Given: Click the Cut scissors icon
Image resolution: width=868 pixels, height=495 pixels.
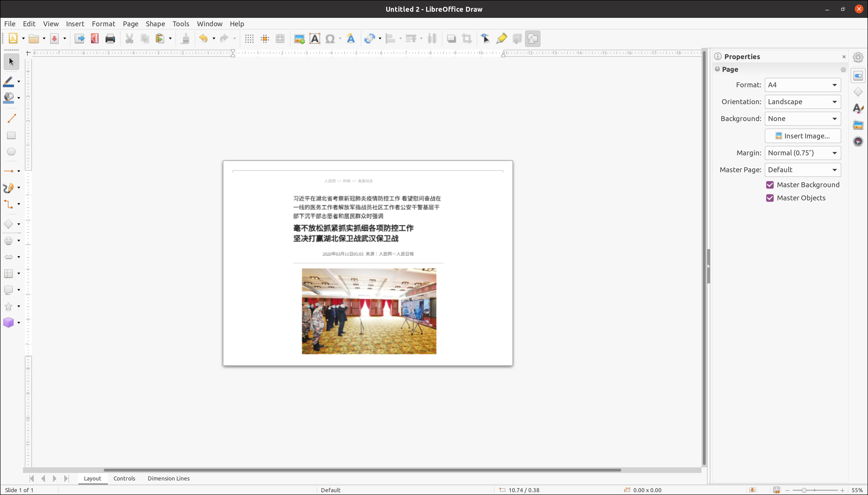Looking at the screenshot, I should click(x=129, y=38).
